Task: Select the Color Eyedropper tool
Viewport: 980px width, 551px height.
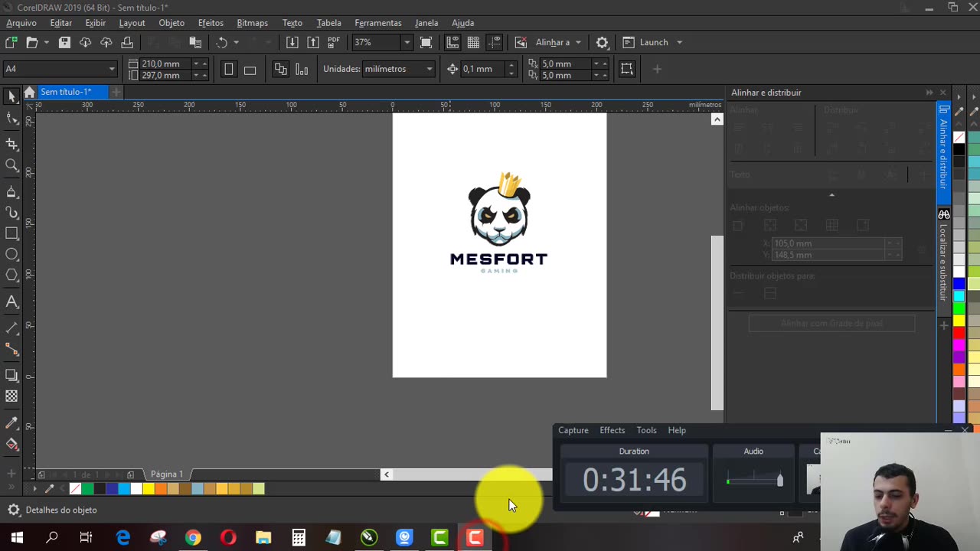Action: click(11, 422)
